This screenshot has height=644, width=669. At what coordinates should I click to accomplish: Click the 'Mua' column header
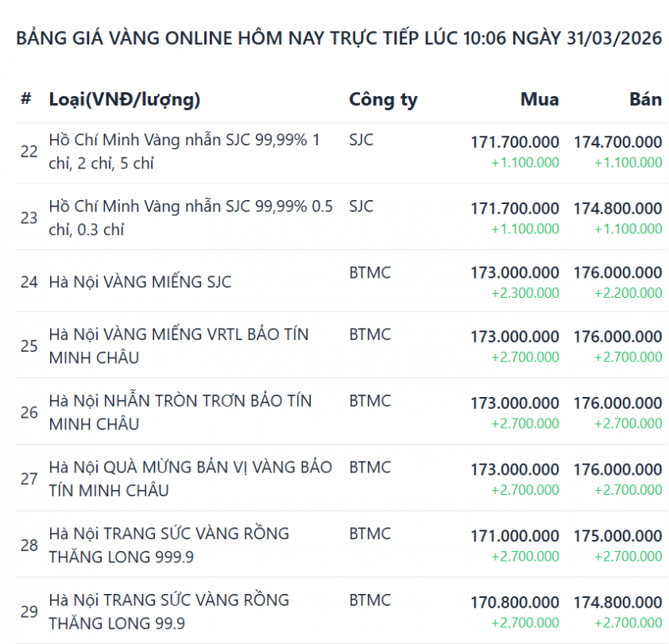point(539,99)
